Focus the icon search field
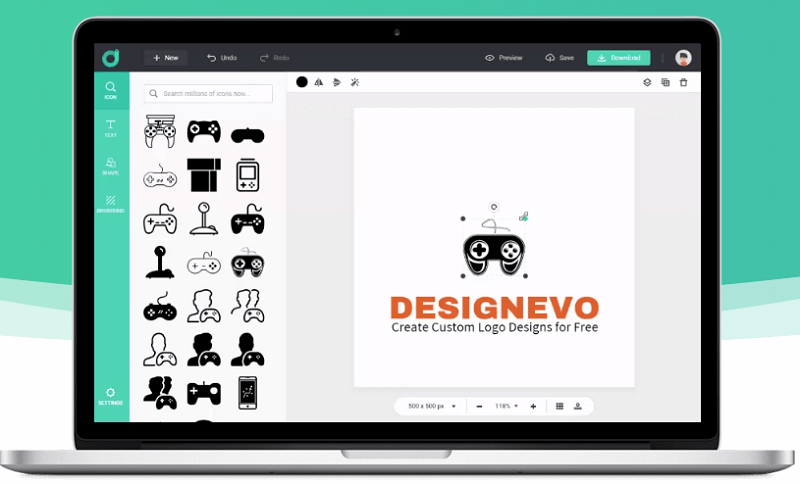This screenshot has width=800, height=483. click(x=209, y=93)
